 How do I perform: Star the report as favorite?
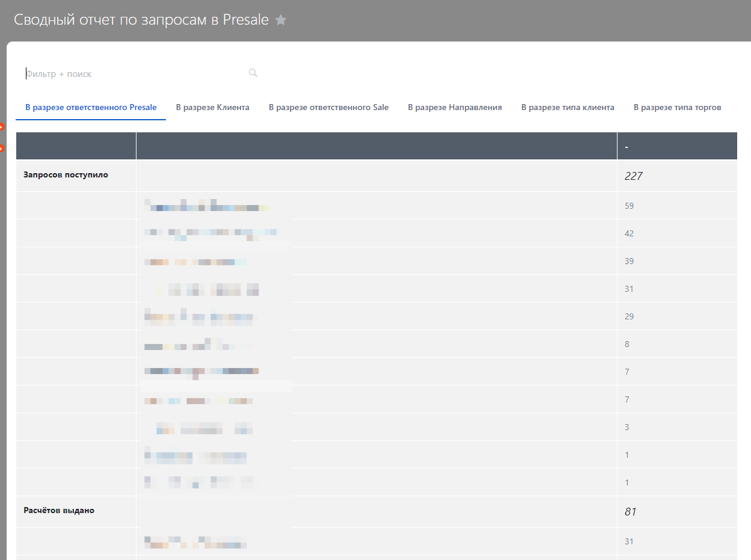(281, 20)
